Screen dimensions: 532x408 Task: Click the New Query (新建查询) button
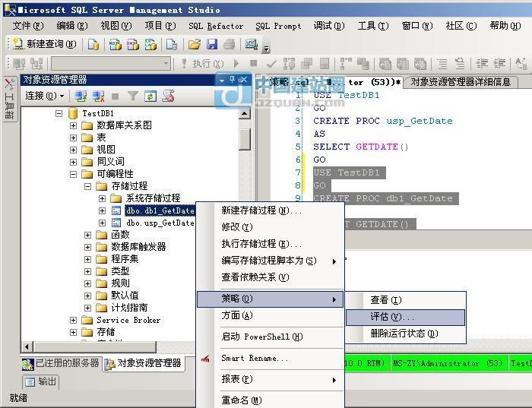pyautogui.click(x=44, y=44)
